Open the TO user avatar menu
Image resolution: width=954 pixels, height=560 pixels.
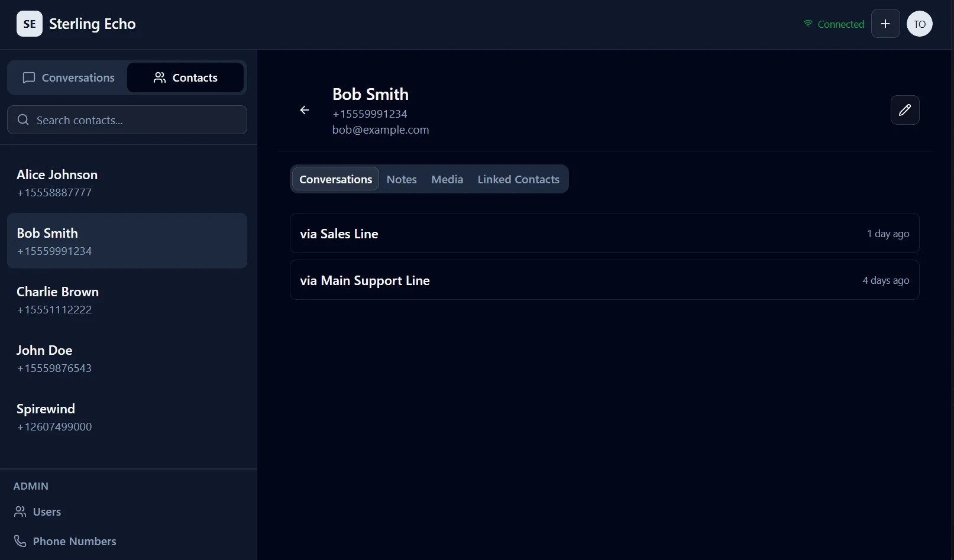point(919,24)
